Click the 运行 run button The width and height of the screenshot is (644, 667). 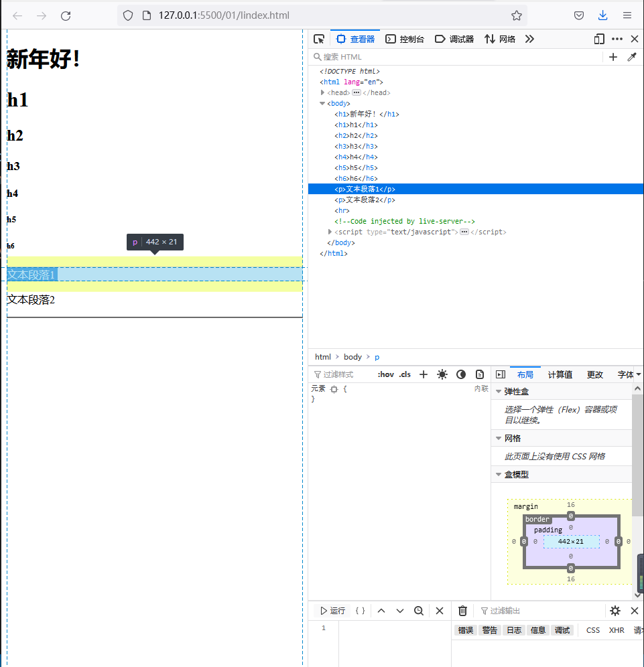click(333, 611)
